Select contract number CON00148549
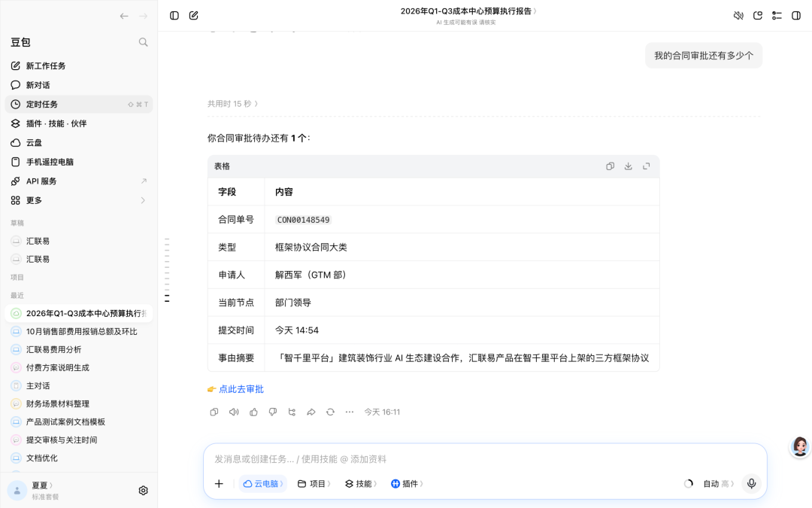The width and height of the screenshot is (812, 508). pos(304,220)
